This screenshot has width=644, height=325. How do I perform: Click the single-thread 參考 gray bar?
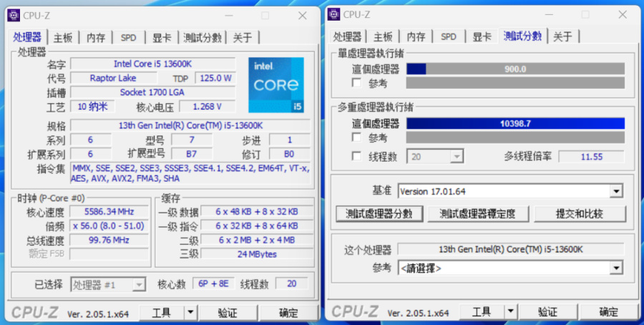pos(515,83)
